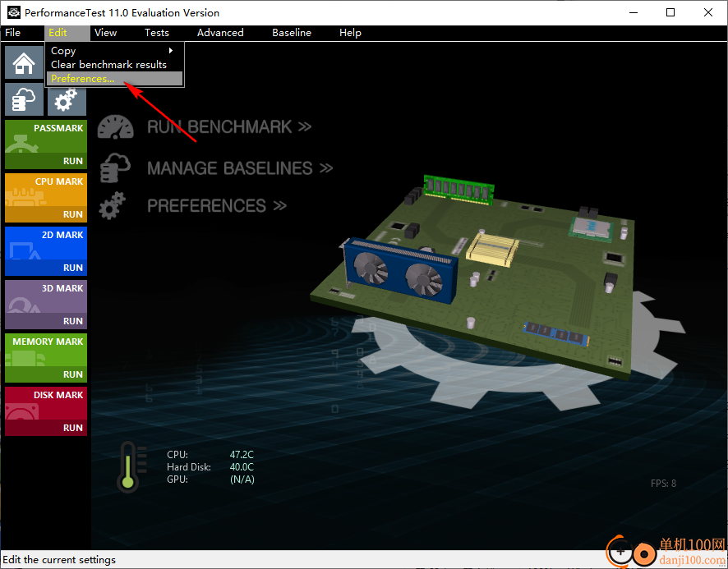The image size is (728, 569).
Task: Run the 3D Mark test
Action: tap(46, 321)
